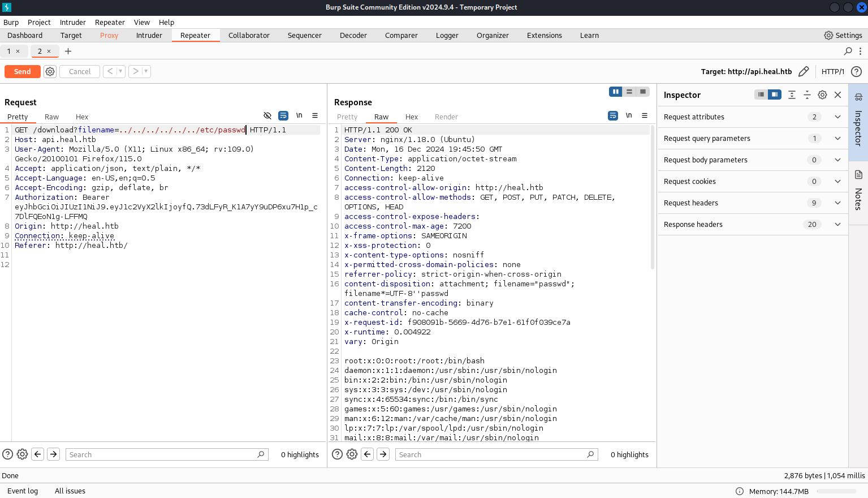Viewport: 868px width, 498px height.
Task: Switch Response view to Hex
Action: [412, 117]
